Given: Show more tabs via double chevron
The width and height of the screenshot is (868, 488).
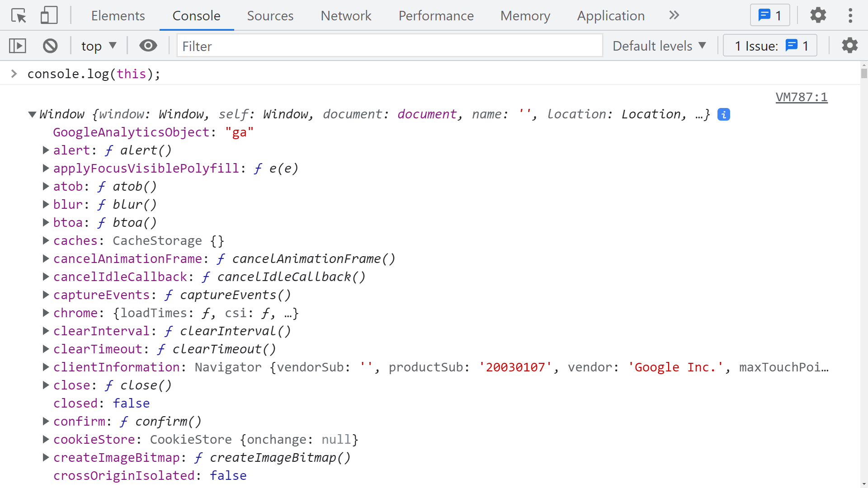Looking at the screenshot, I should tap(674, 16).
